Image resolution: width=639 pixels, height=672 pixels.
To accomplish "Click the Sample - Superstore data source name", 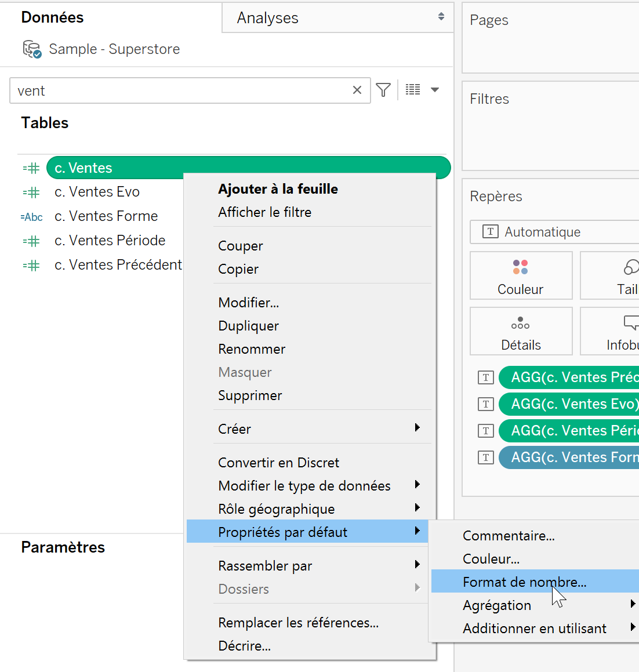I will 114,49.
